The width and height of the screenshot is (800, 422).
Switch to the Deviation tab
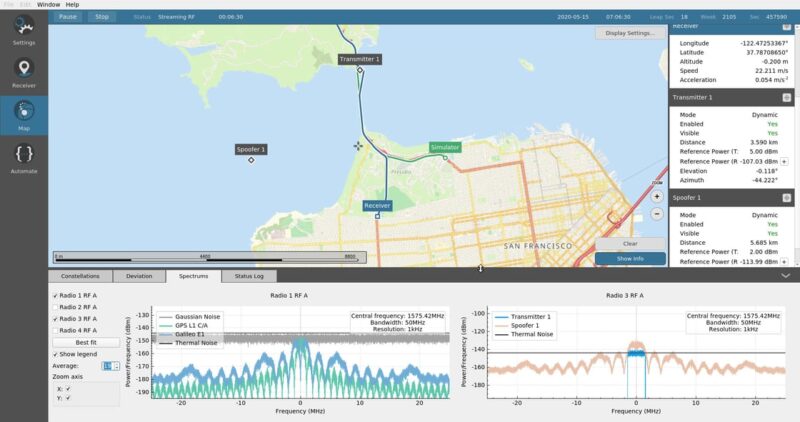point(139,276)
